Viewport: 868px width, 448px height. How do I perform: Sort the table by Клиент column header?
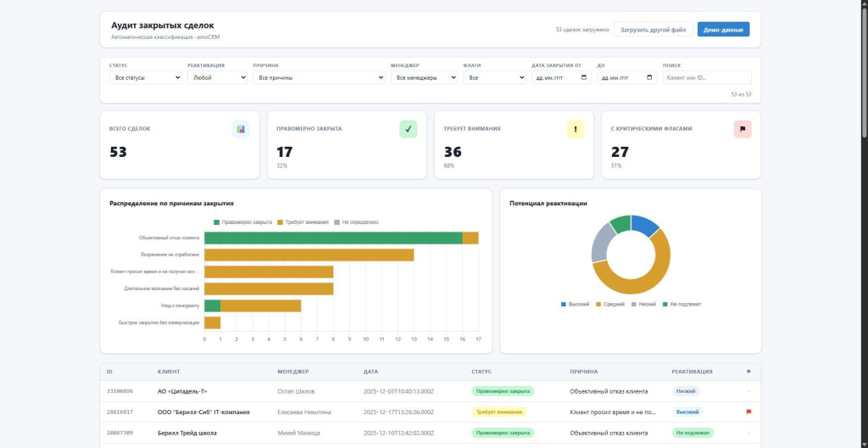[169, 372]
